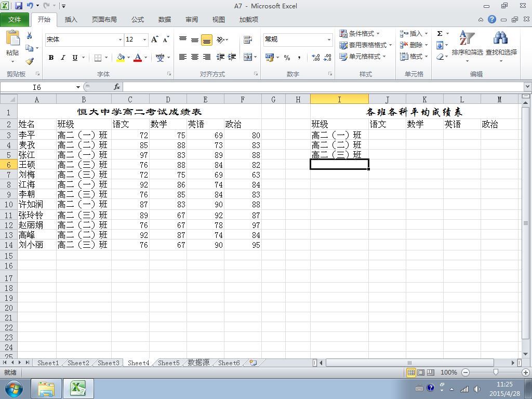Open the 格式 cells format dropdown

tap(427, 56)
